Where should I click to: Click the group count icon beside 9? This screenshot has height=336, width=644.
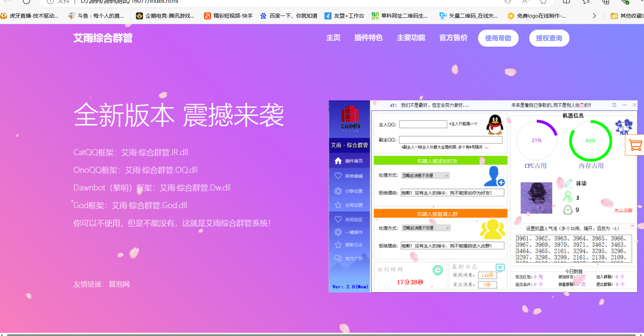pos(568,210)
